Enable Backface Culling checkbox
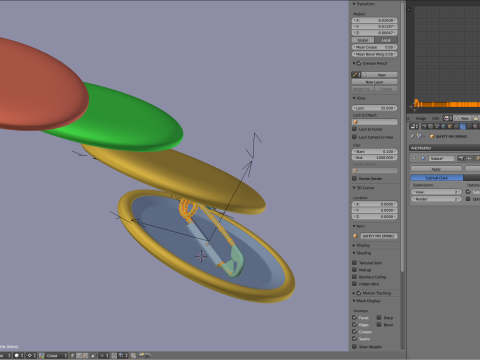This screenshot has width=480, height=360. (355, 277)
